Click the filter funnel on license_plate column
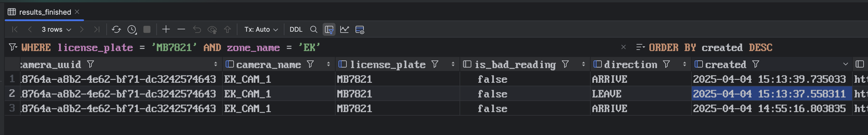The image size is (868, 135). point(435,64)
